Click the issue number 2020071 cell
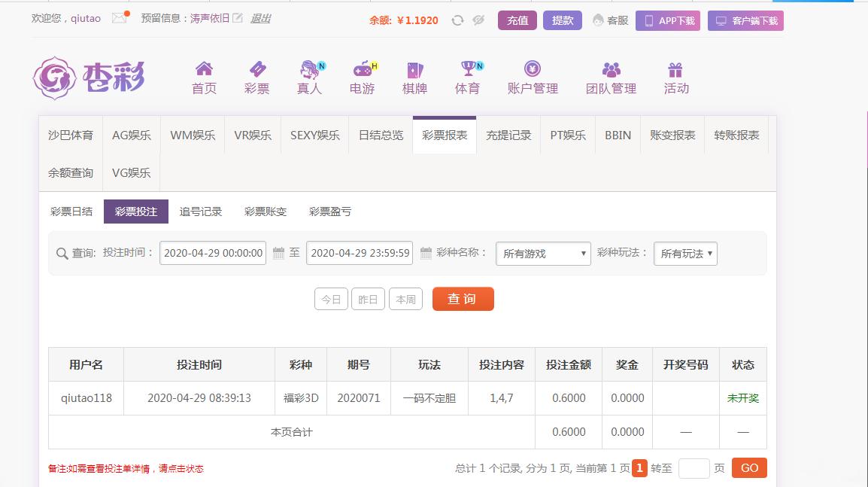The width and height of the screenshot is (868, 487). click(x=359, y=398)
